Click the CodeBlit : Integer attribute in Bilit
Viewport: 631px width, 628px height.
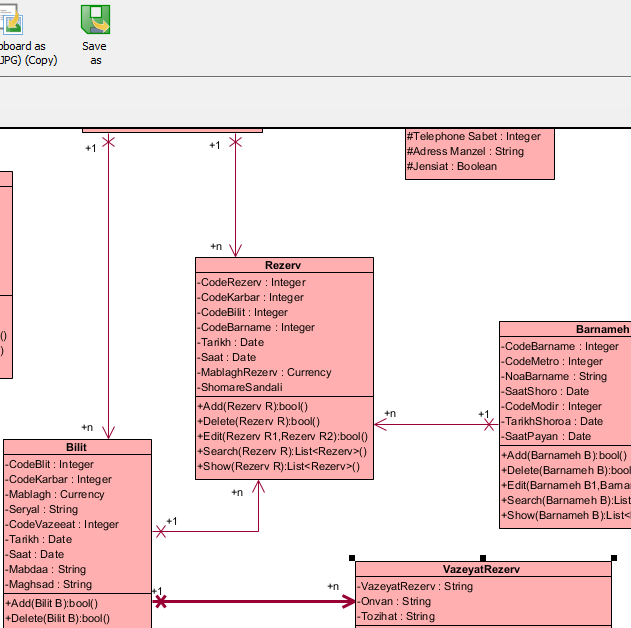coord(49,464)
